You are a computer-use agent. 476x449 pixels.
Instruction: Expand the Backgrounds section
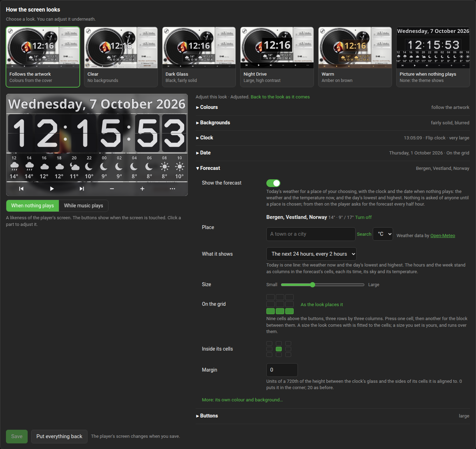332,123
